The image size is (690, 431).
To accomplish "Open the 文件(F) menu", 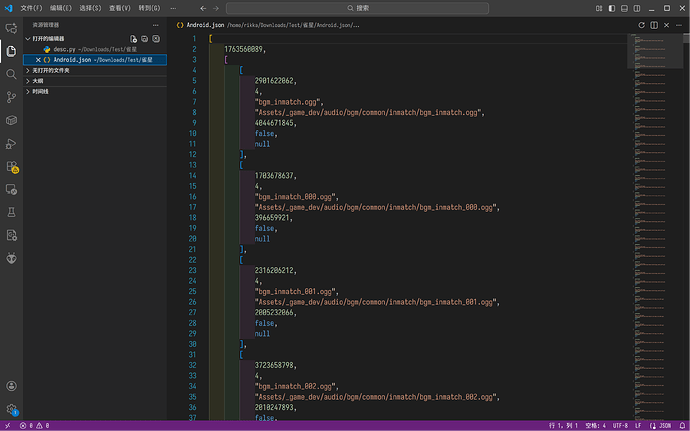I will [31, 7].
